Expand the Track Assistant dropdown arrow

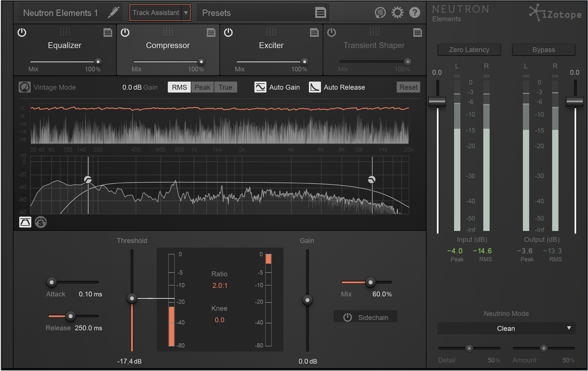click(186, 13)
